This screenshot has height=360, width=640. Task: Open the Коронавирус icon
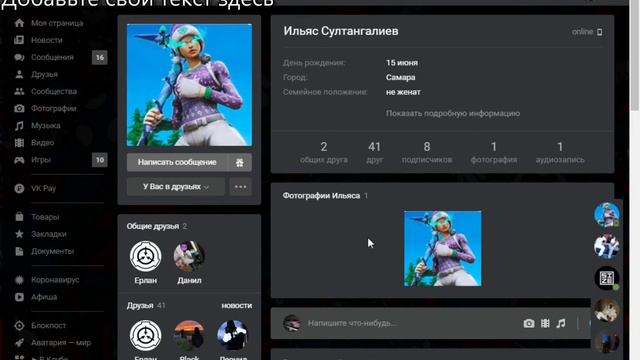[19, 280]
